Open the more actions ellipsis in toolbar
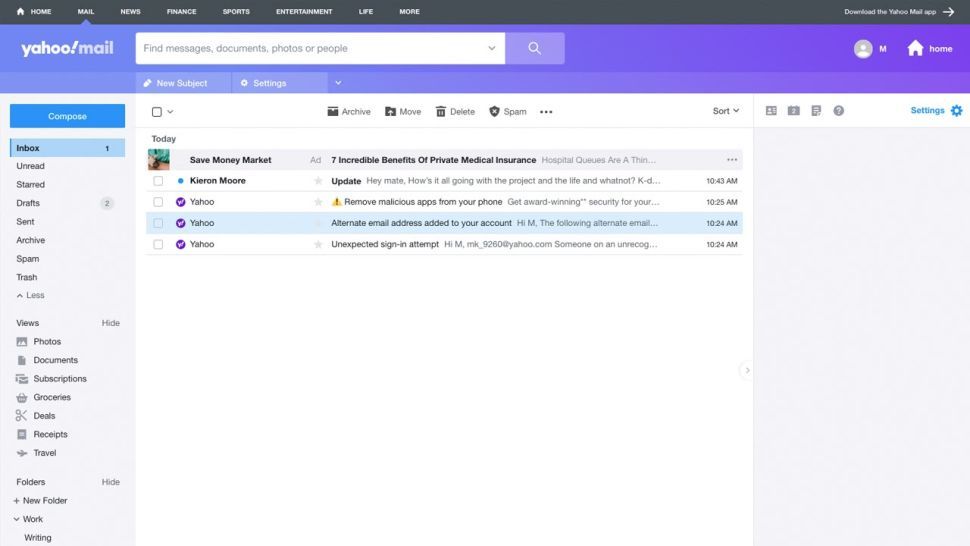970x546 pixels. coord(546,112)
